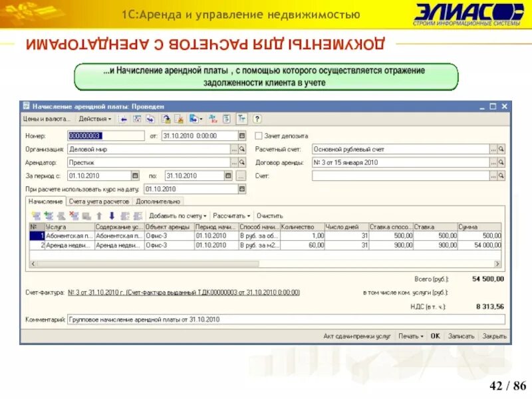
Task: Switch to Счета учета расчетов tab
Action: tap(99, 201)
